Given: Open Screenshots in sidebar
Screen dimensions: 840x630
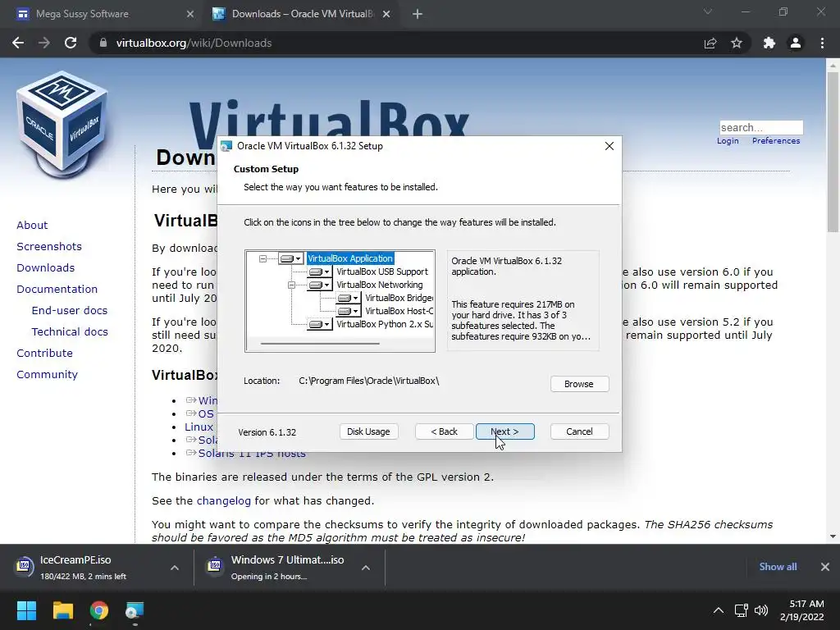Looking at the screenshot, I should [x=49, y=246].
